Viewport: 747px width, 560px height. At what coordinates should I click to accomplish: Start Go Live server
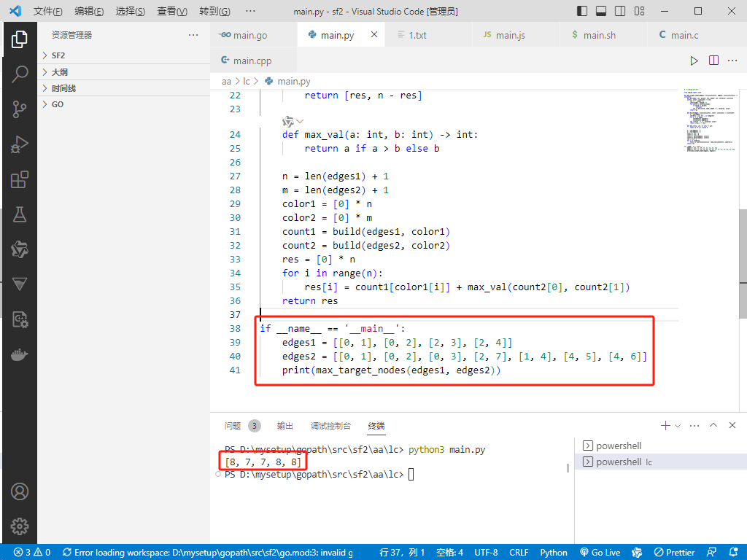[600, 553]
